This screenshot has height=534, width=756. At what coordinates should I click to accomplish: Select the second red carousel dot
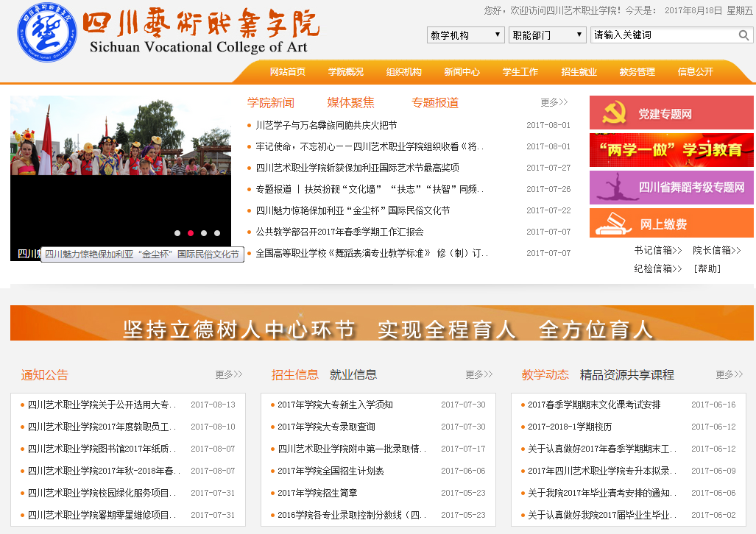click(x=191, y=233)
